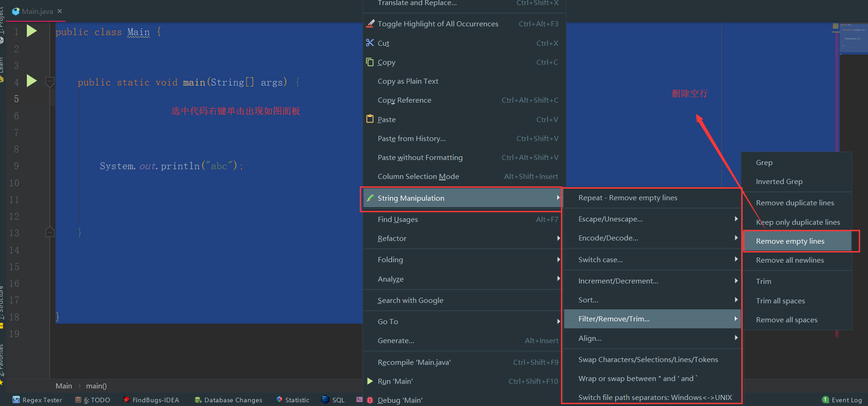Click the Run 'Main' green play icon
Screen dimensions: 868x406
point(370,381)
